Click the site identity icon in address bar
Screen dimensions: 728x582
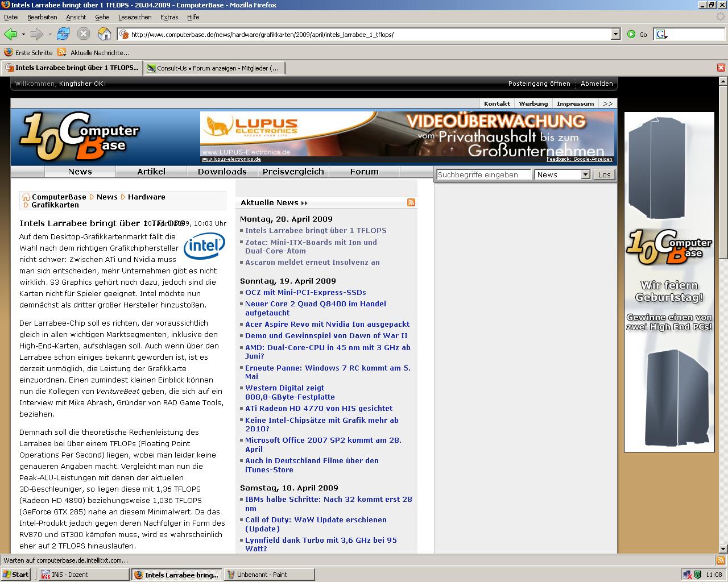[124, 35]
